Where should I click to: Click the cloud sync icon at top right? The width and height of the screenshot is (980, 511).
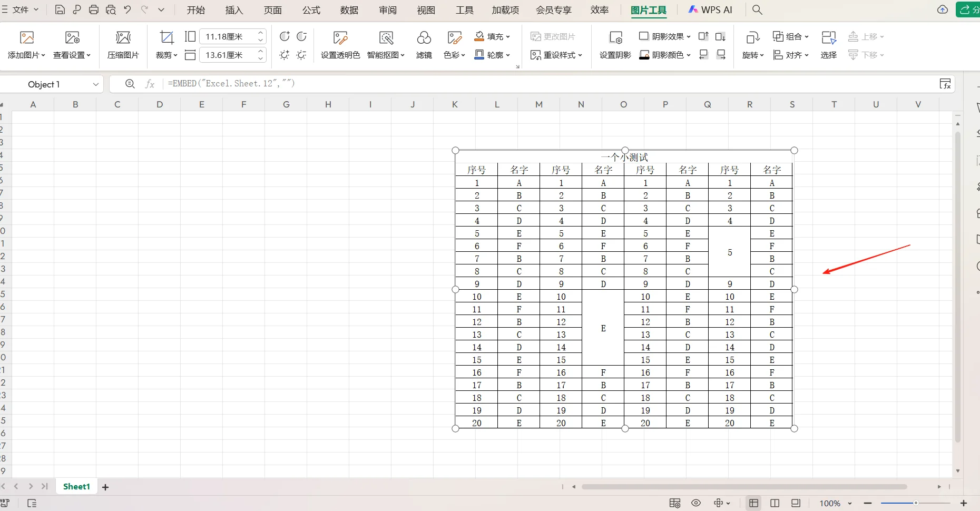point(943,10)
